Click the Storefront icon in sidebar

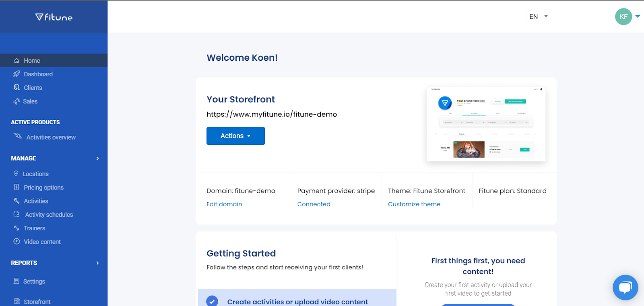(17, 301)
